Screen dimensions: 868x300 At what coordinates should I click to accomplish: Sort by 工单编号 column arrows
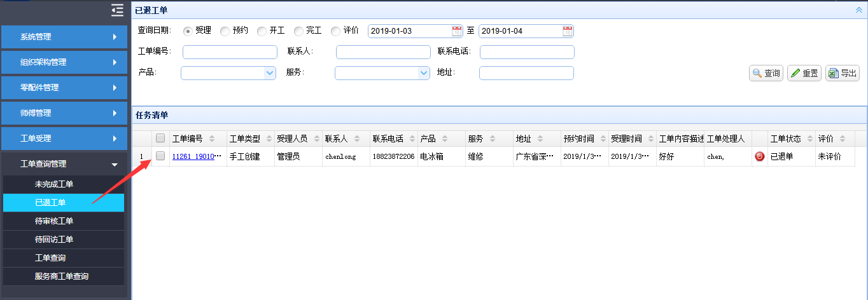[x=212, y=139]
